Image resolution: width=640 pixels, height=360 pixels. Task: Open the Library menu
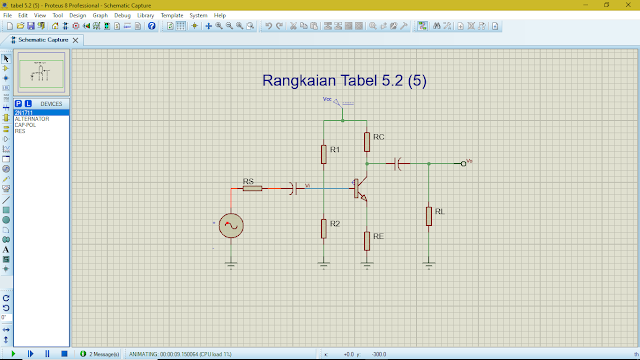(x=145, y=16)
